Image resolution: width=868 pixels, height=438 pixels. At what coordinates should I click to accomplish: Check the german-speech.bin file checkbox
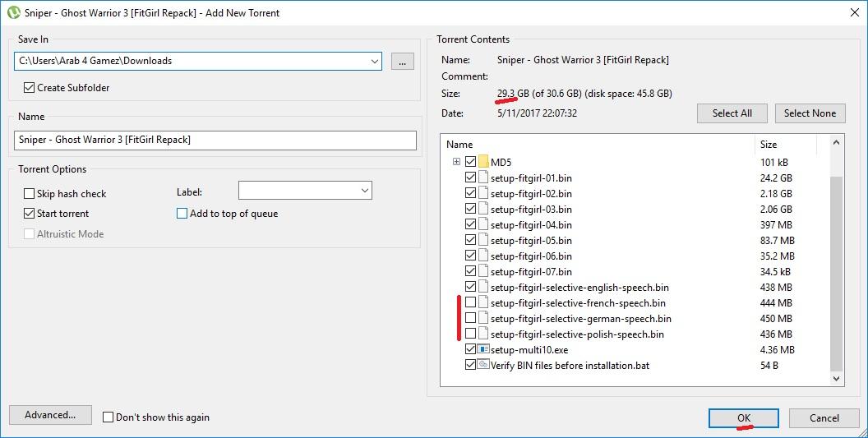click(x=470, y=318)
